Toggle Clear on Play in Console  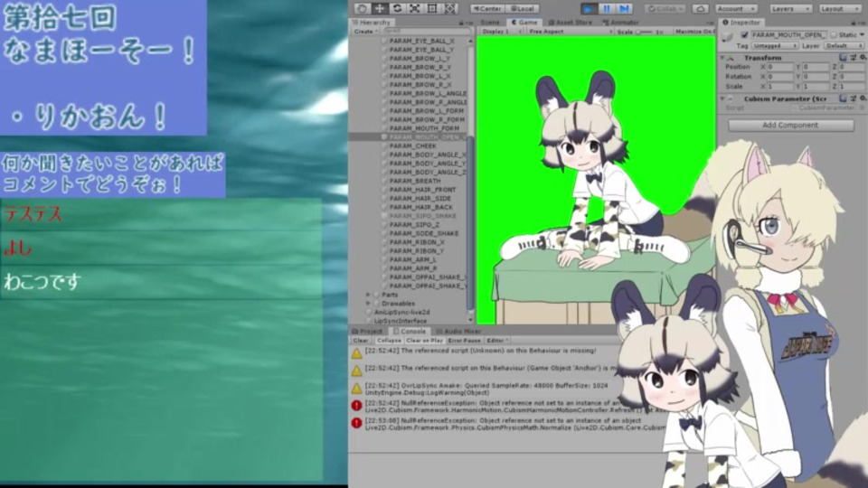click(425, 341)
